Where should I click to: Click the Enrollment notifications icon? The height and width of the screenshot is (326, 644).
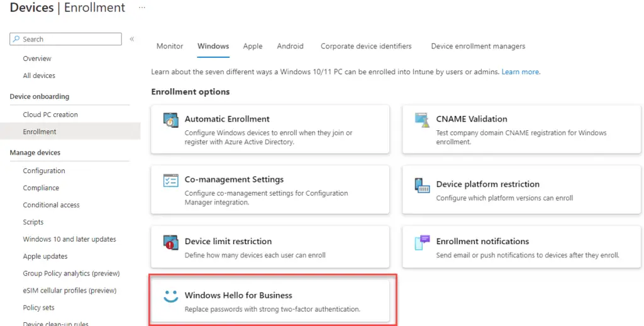(422, 242)
